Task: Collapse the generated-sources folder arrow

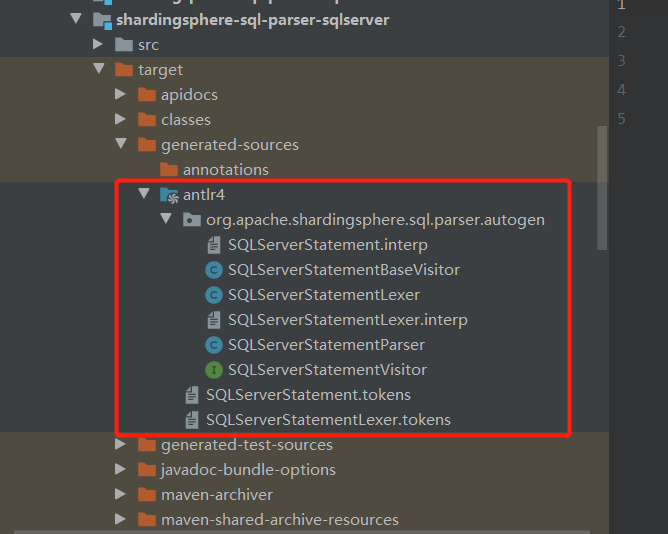Action: pos(121,144)
